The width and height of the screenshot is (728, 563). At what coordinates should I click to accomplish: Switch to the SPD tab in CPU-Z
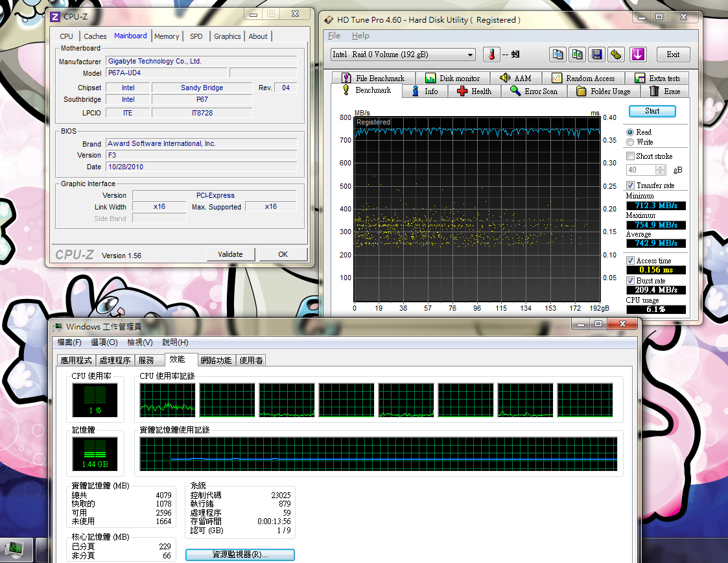click(196, 36)
